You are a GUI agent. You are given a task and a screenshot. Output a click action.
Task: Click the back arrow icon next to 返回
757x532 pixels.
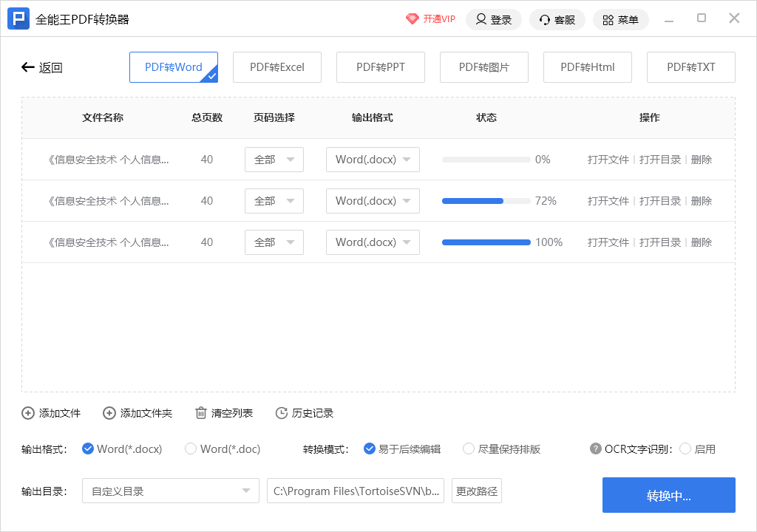coord(28,67)
